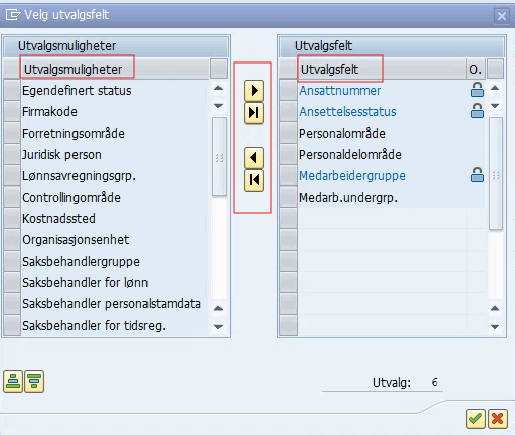Viewport: 515px width, 435px height.
Task: Click the sort descending icon at bottom left
Action: 34,381
